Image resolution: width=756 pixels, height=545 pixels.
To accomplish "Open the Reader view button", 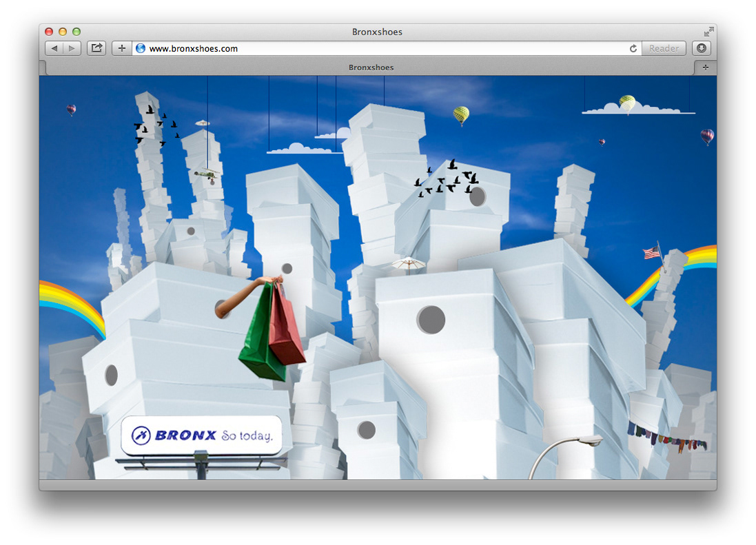I will [x=664, y=48].
